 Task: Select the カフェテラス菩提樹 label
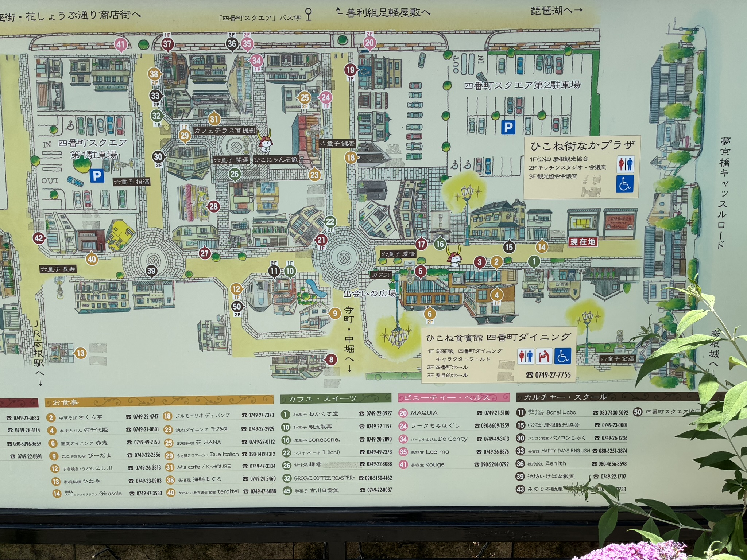pos(225,131)
